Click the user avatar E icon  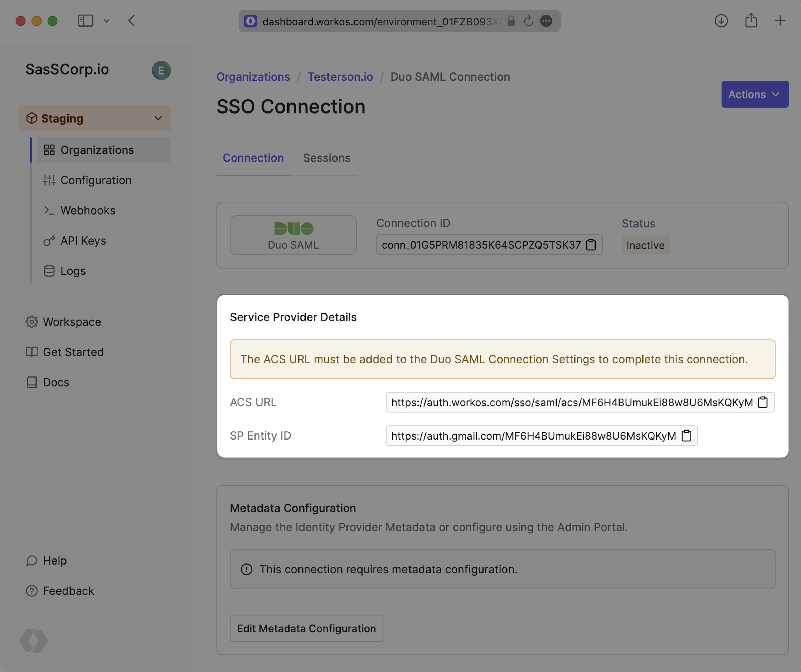click(161, 70)
